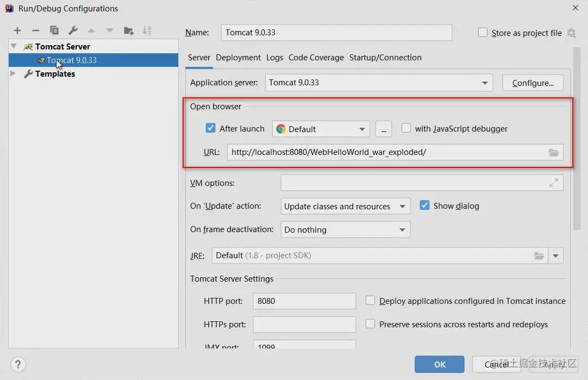
Task: Switch to the Logs tab
Action: point(274,58)
